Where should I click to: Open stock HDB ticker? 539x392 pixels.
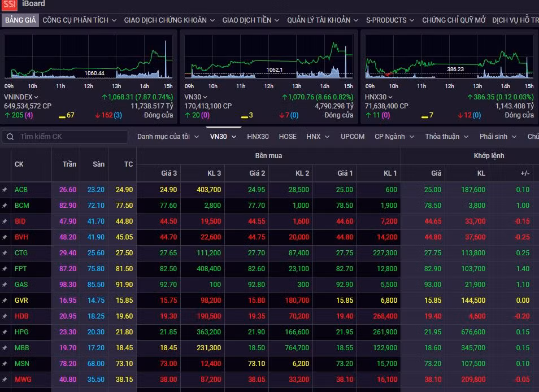point(21,316)
